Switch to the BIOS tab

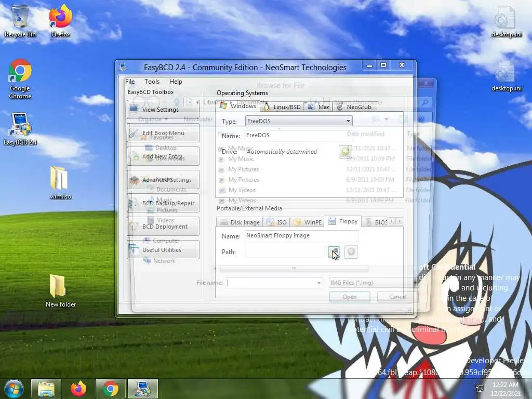[376, 222]
